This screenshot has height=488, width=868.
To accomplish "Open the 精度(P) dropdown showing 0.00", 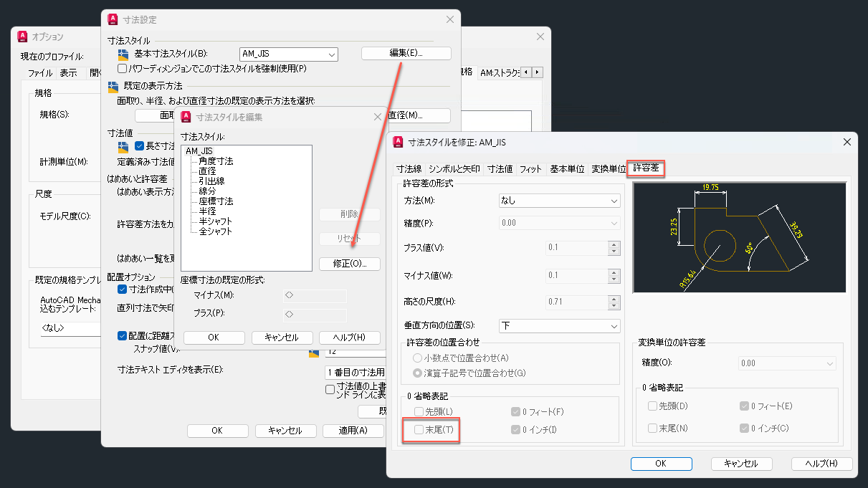I will 559,223.
